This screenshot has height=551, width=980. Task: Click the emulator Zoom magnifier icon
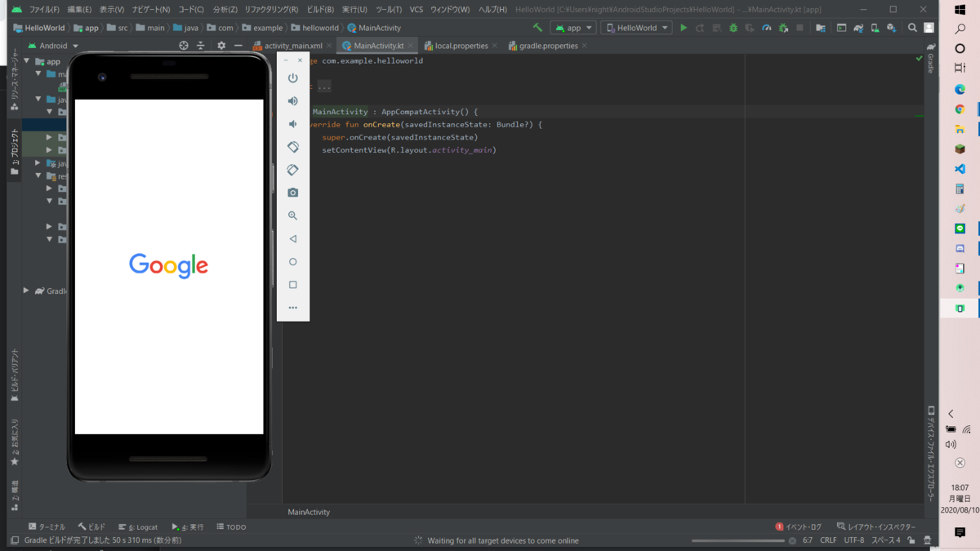[292, 216]
